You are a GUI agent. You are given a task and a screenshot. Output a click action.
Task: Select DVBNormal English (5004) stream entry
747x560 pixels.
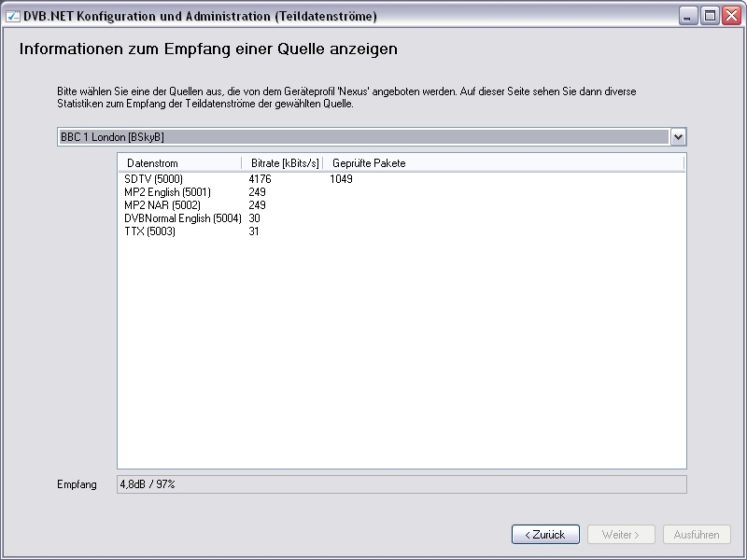click(x=182, y=218)
